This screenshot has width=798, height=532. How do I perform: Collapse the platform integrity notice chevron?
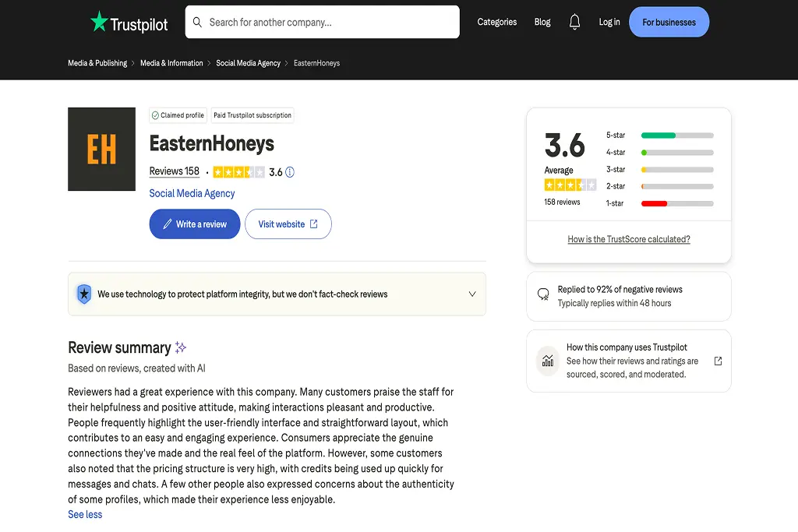pyautogui.click(x=471, y=294)
